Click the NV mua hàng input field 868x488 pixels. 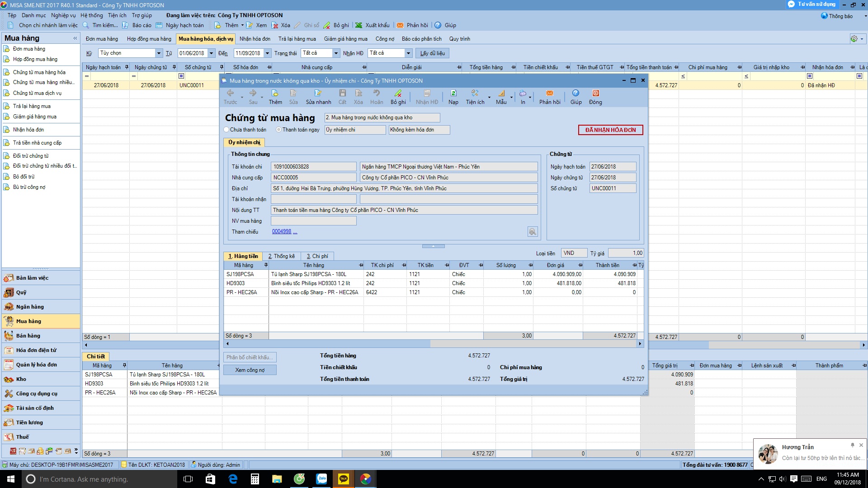[313, 221]
